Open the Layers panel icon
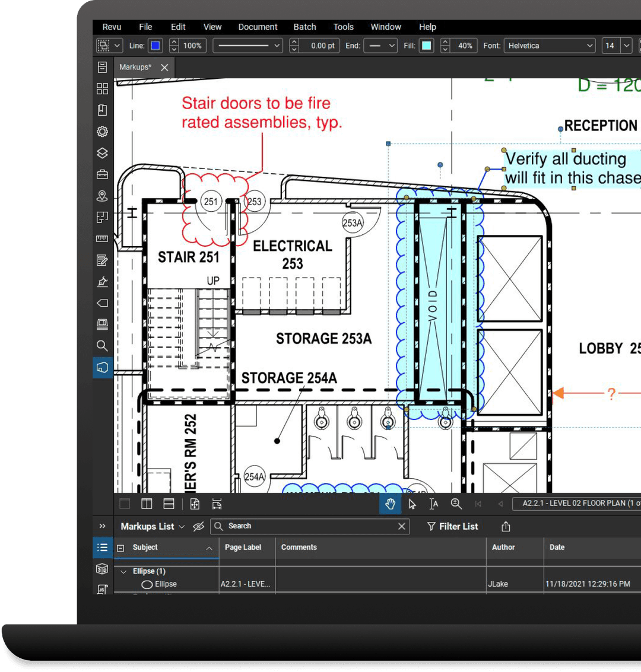 (102, 153)
